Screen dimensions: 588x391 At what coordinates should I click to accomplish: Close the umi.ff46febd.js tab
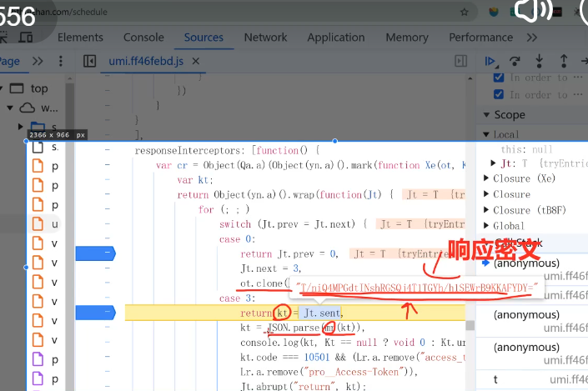pos(196,61)
